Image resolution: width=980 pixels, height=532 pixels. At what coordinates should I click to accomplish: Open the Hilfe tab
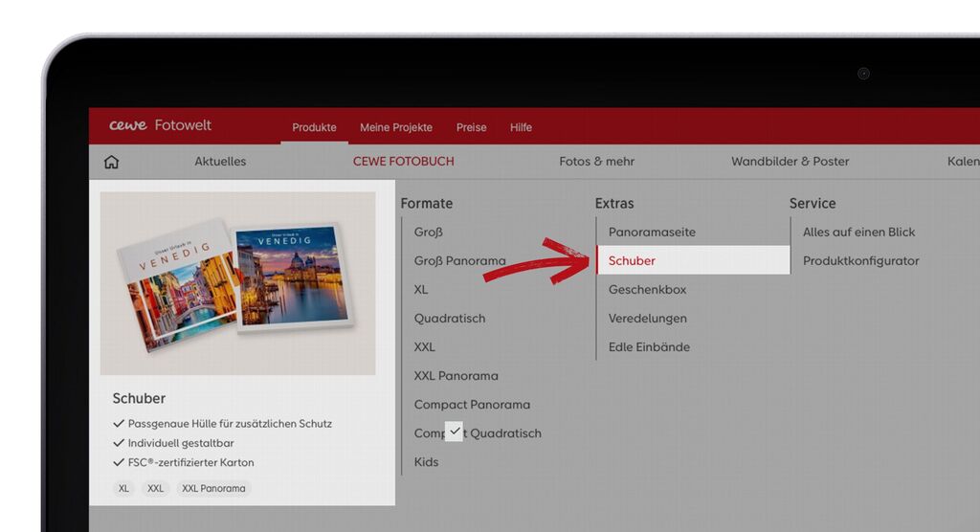(521, 127)
